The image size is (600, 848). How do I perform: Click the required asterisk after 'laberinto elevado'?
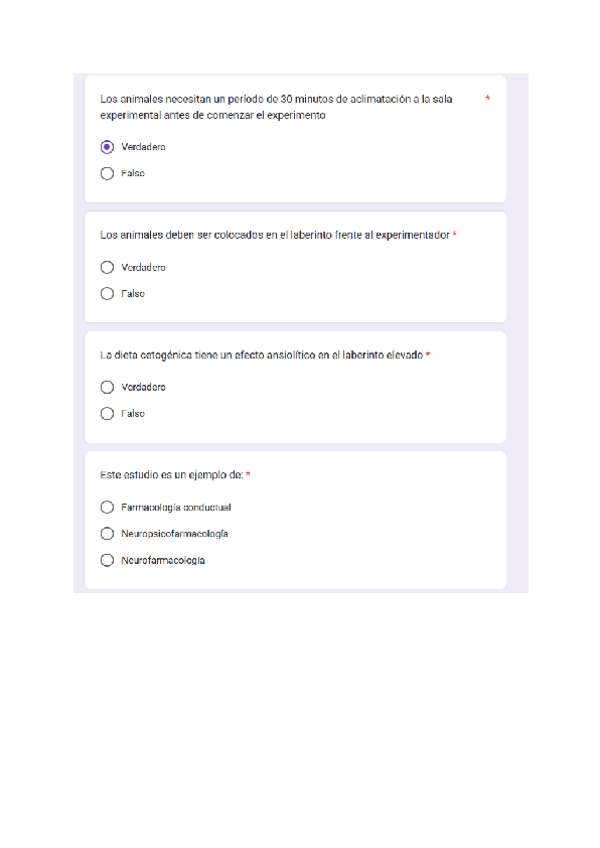[x=428, y=355]
